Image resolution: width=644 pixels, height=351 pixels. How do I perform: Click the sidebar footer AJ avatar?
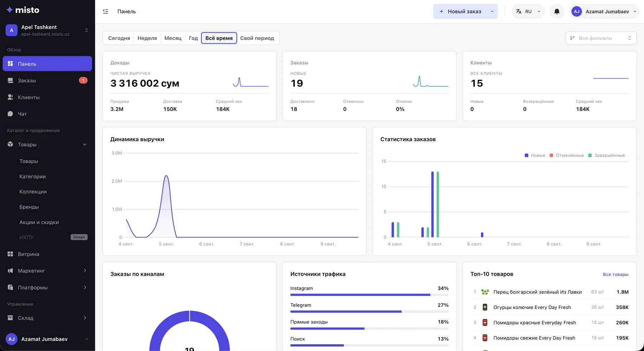tap(11, 339)
